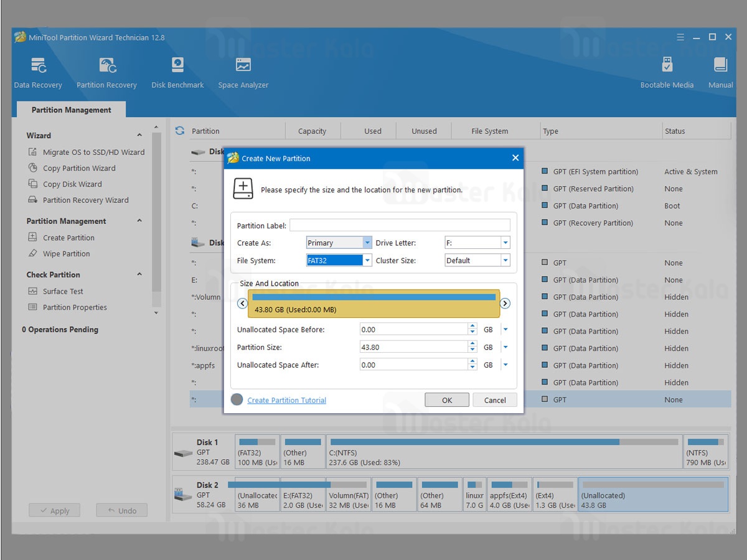Click the refresh icon beside Partition header

pyautogui.click(x=180, y=131)
